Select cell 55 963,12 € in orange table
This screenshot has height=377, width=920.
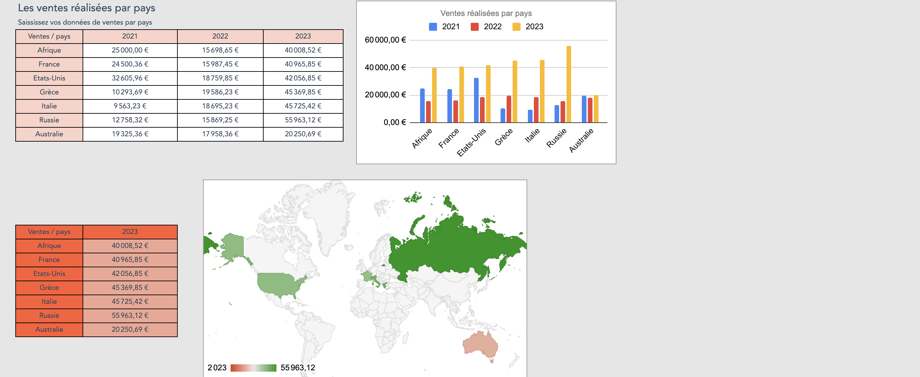pos(130,315)
